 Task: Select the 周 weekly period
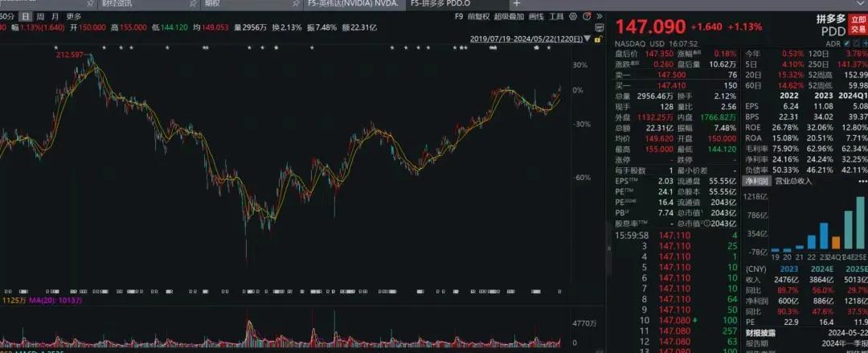41,17
